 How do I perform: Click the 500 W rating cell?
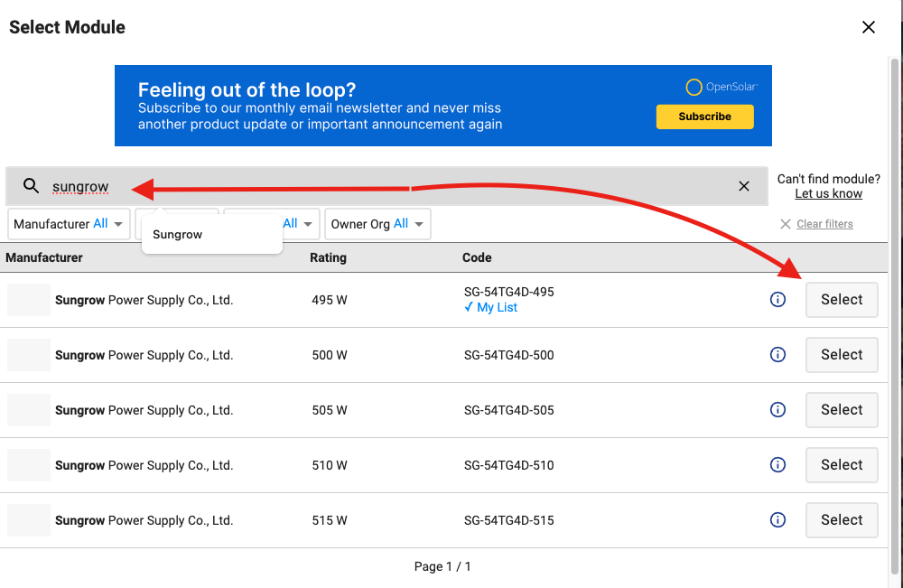(330, 355)
